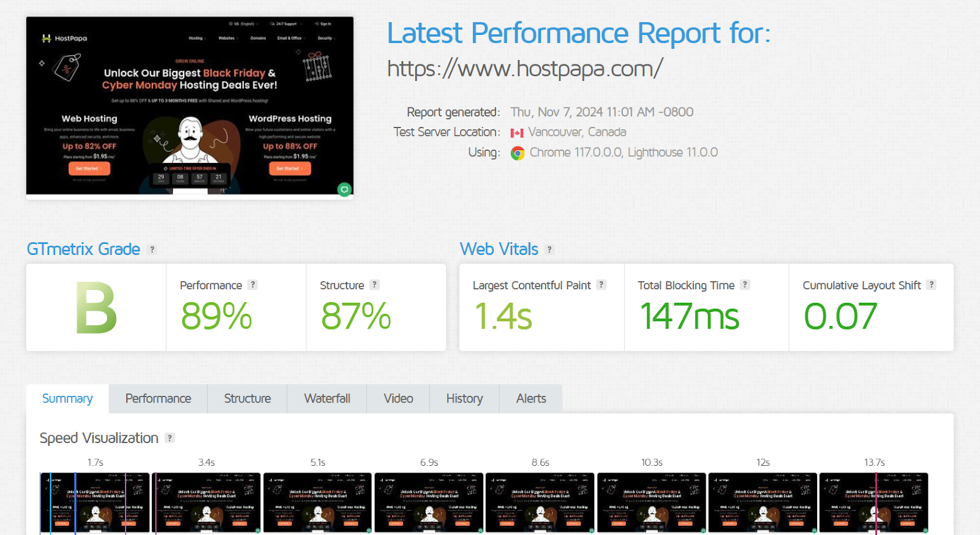Show Largest Contentful Paint help tooltip
This screenshot has height=535, width=980.
tap(601, 285)
